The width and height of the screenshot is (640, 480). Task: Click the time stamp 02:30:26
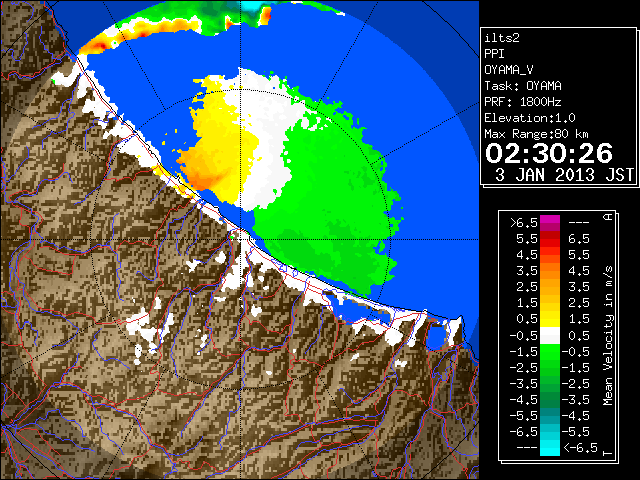pyautogui.click(x=549, y=153)
